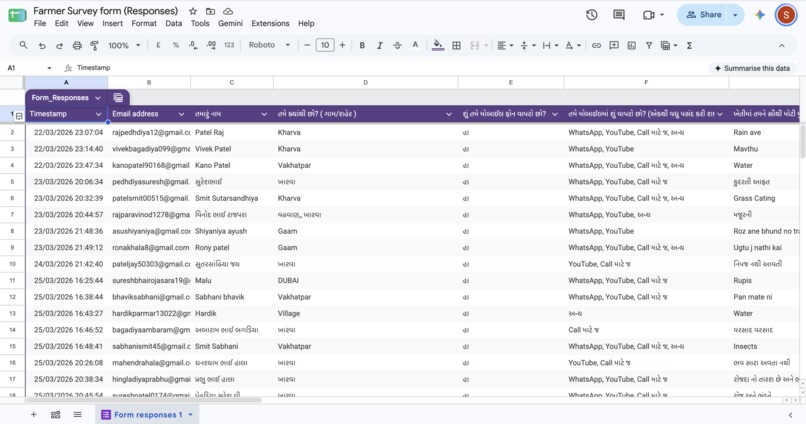Open filter views dropdown
806x424 pixels.
(x=669, y=45)
